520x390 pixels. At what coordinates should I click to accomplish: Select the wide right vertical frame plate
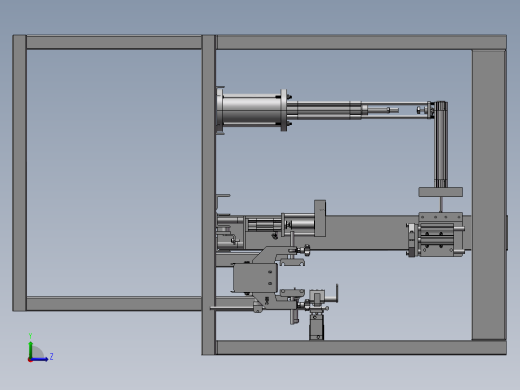pos(489,195)
